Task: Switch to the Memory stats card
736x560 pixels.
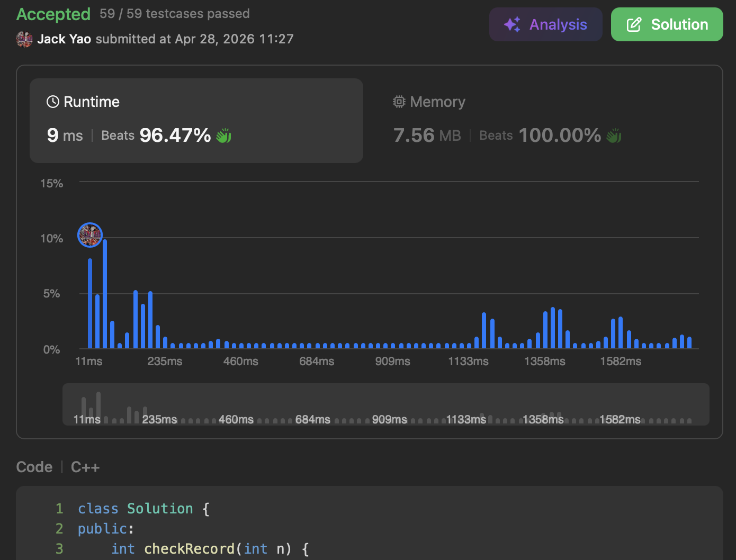Action: 543,121
